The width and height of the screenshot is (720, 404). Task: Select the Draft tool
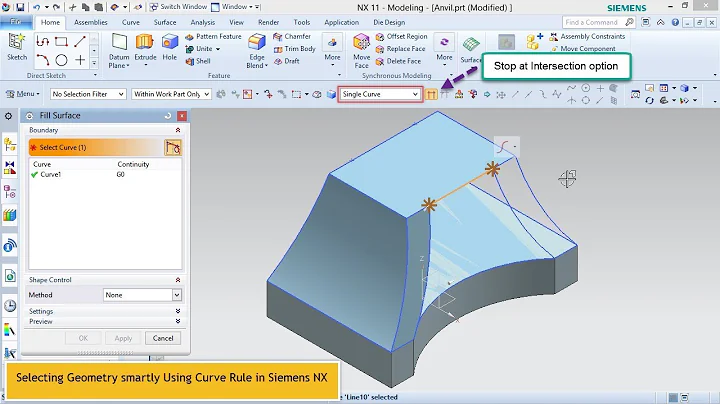287,61
